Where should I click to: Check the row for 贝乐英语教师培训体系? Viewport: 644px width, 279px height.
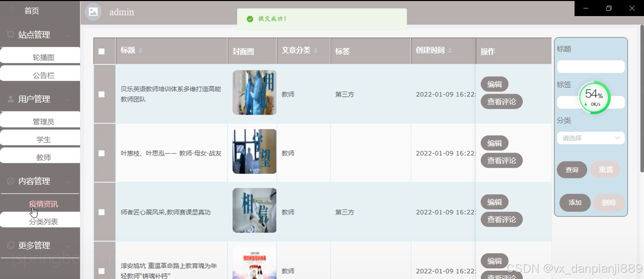click(102, 94)
